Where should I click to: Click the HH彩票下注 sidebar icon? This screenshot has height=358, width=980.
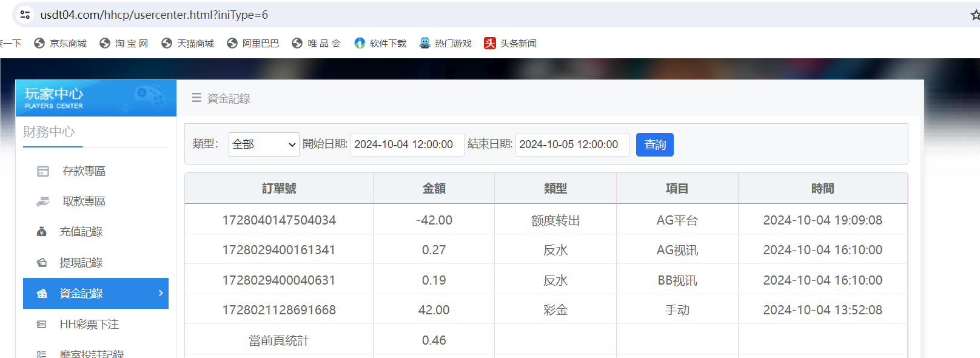point(42,325)
